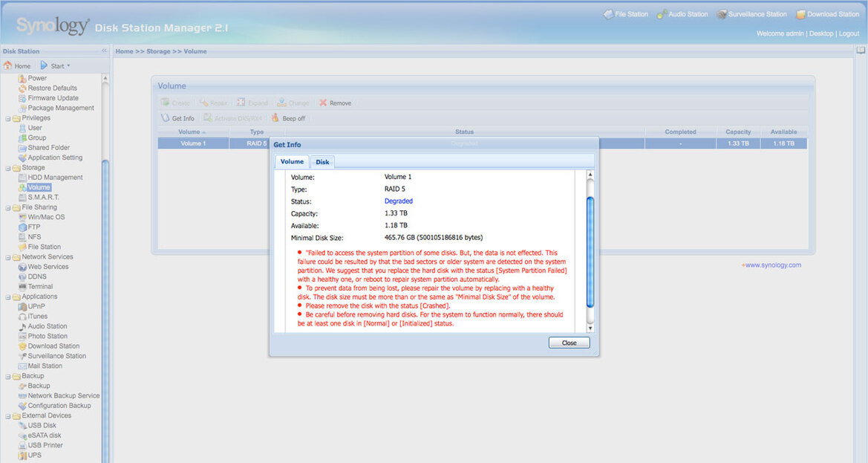Click the sidebar scroll up arrow
The image size is (868, 463).
(x=105, y=78)
